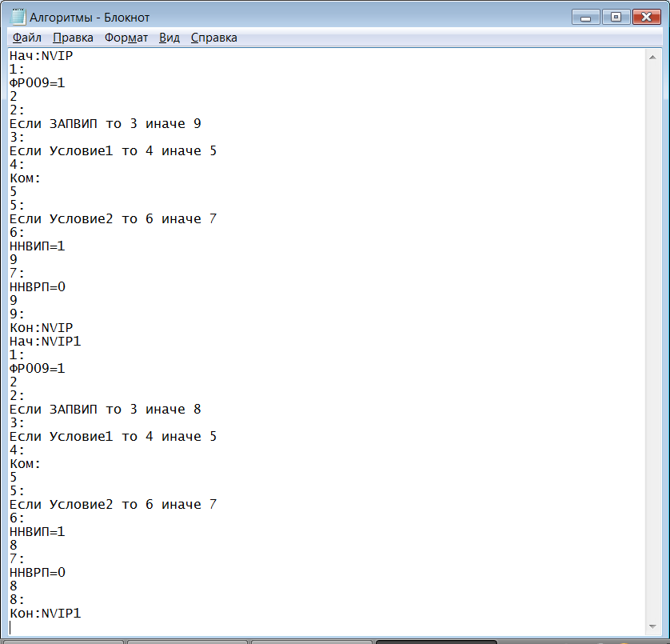Open the Правка menu
The image size is (670, 644).
click(73, 38)
